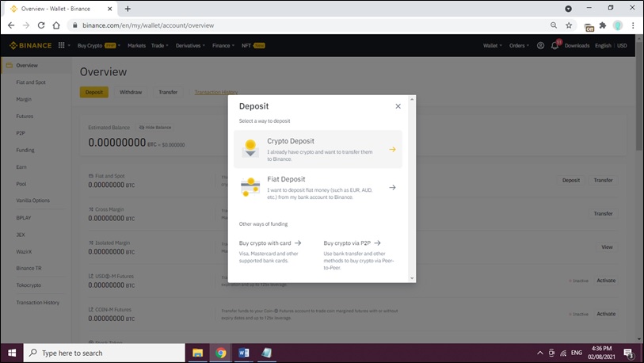Click the Fiat Deposit card icon
Image resolution: width=644 pixels, height=363 pixels.
pyautogui.click(x=250, y=187)
